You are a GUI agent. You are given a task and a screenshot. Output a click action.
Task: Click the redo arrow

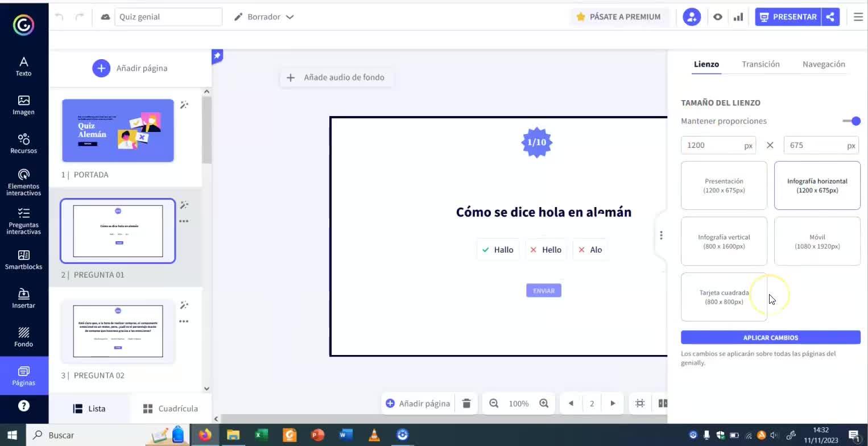coord(80,17)
